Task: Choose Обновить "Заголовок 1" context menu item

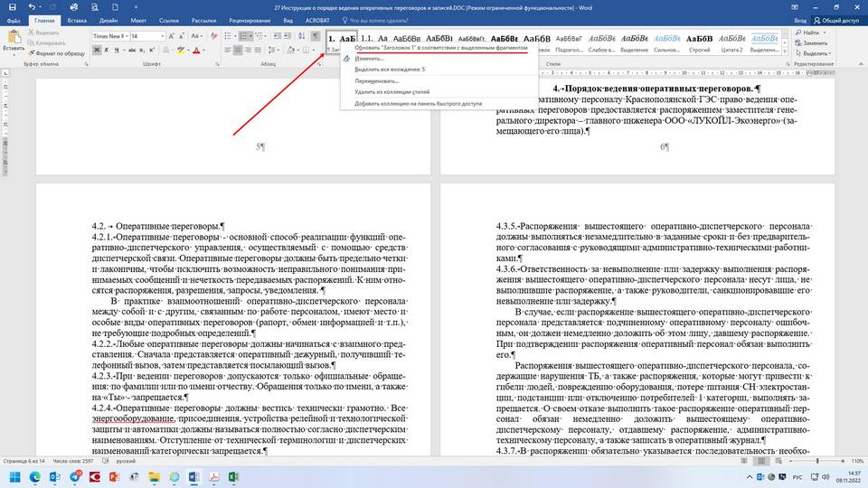Action: pos(440,48)
